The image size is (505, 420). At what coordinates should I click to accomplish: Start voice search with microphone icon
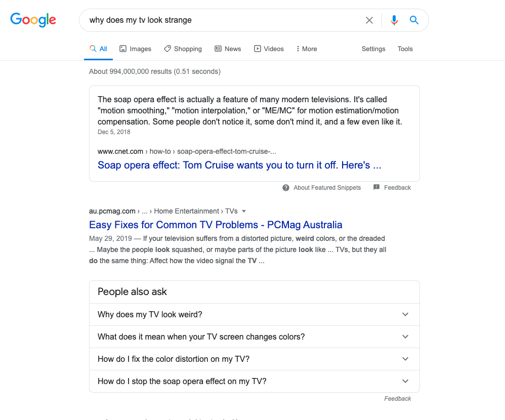tap(394, 20)
